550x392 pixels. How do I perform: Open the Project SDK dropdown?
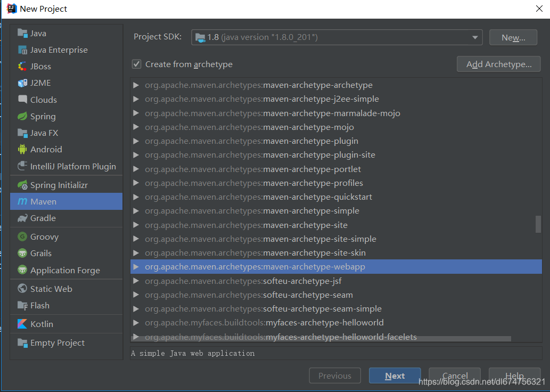pos(336,37)
